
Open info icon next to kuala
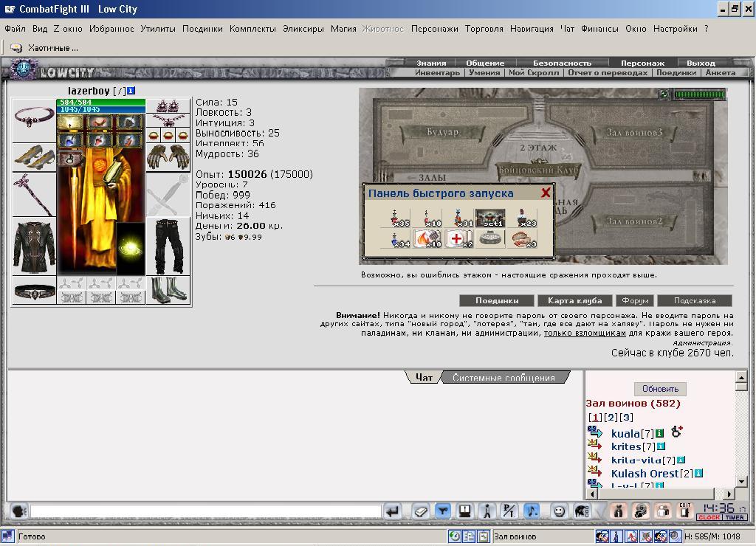pos(659,433)
